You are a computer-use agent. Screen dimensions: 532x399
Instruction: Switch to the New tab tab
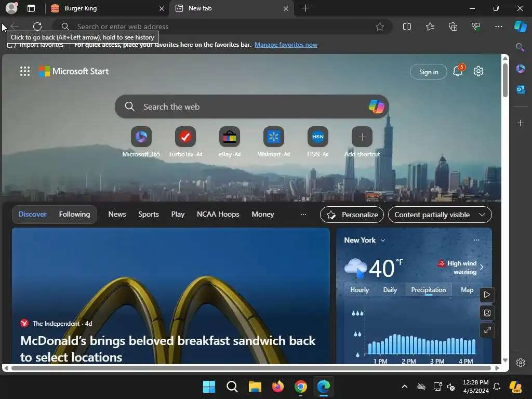point(232,8)
